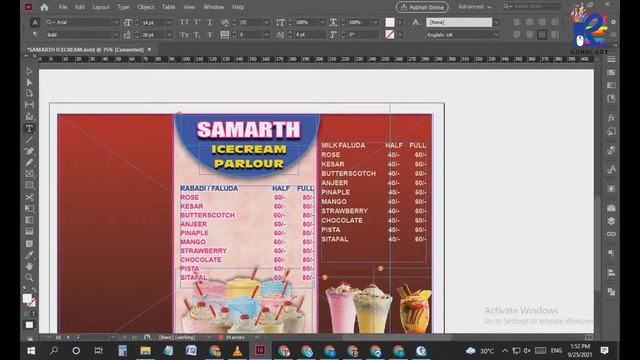
Task: Open the 14 pt font size dropdown
Action: 169,22
